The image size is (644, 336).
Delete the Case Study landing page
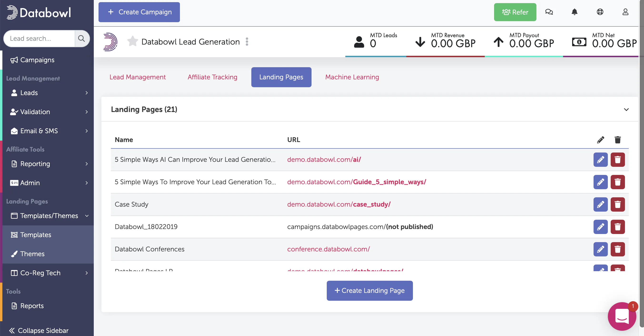(x=618, y=204)
